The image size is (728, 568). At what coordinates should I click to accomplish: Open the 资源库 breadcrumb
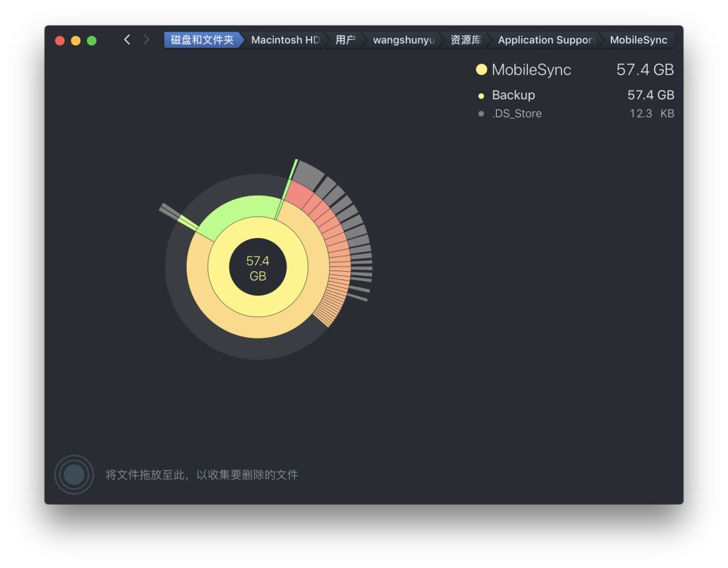tap(466, 40)
